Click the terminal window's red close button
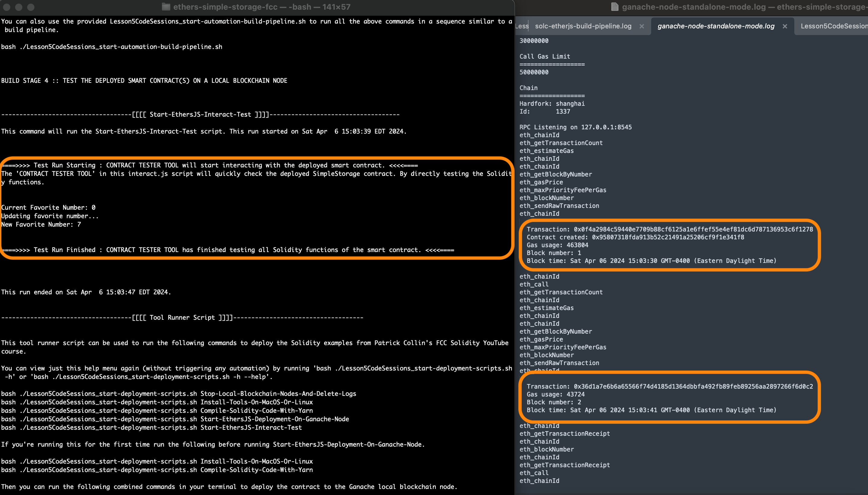This screenshot has width=868, height=495. pos(7,7)
